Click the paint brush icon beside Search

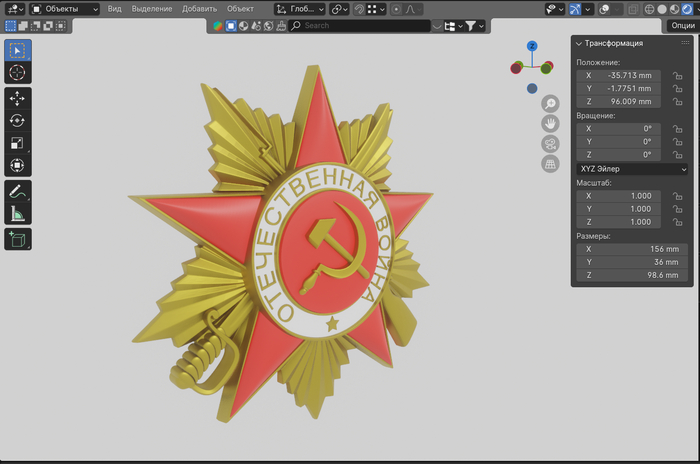pos(281,26)
